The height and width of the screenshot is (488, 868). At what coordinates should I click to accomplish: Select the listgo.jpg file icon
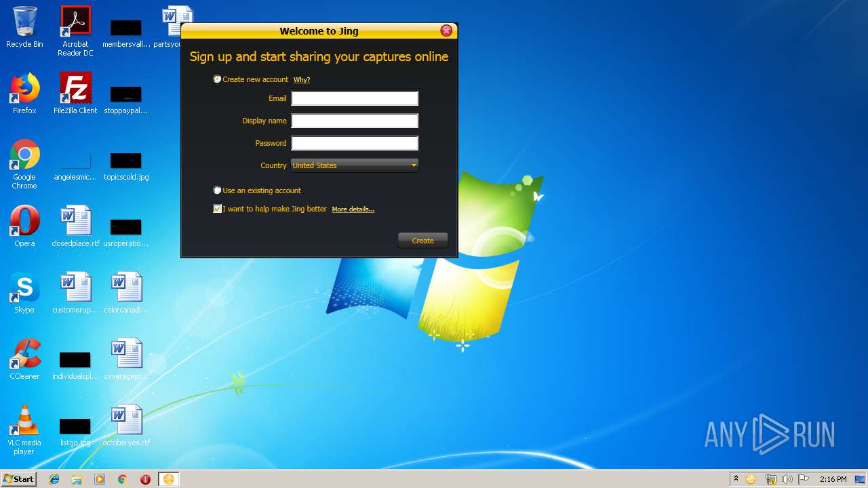click(x=75, y=432)
